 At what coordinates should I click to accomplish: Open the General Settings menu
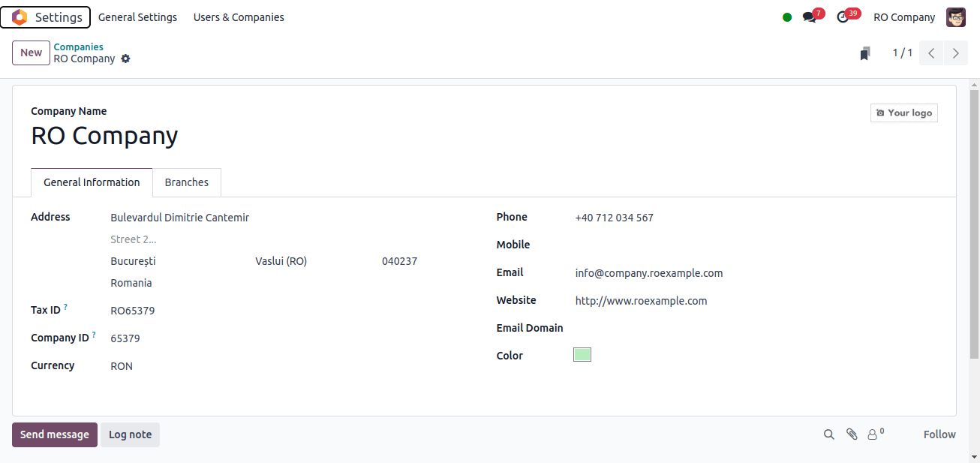(x=137, y=17)
